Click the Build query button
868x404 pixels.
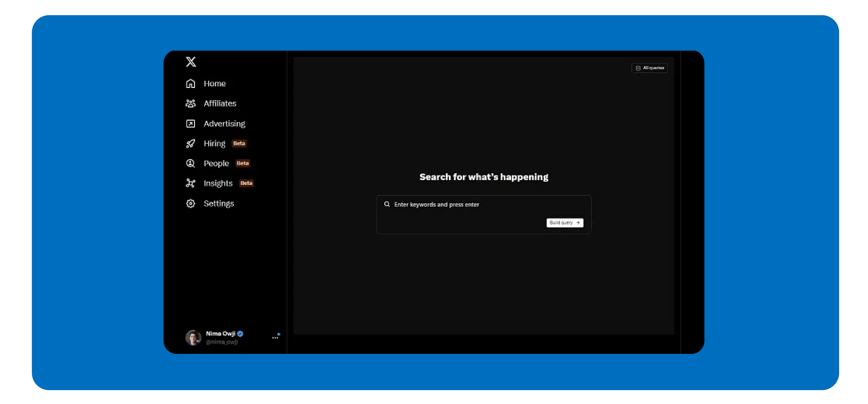coord(565,222)
